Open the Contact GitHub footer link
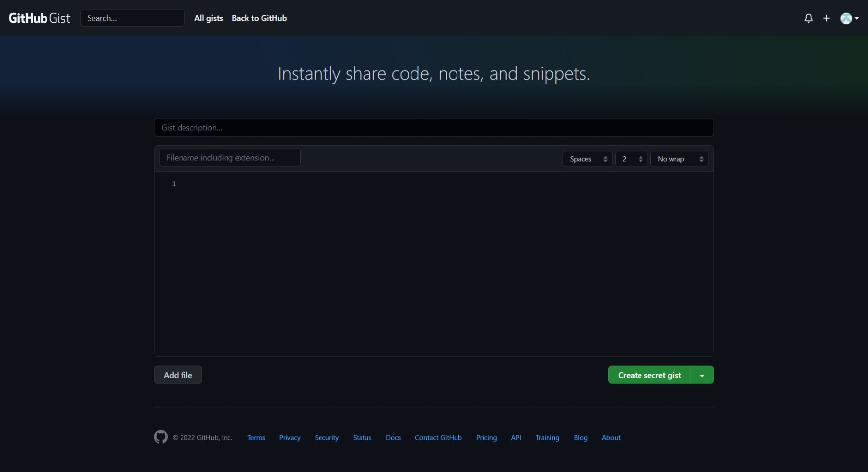 pyautogui.click(x=438, y=438)
